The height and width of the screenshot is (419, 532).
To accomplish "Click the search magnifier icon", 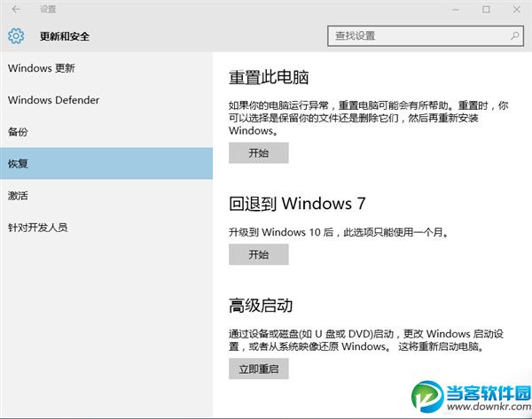I will 514,35.
